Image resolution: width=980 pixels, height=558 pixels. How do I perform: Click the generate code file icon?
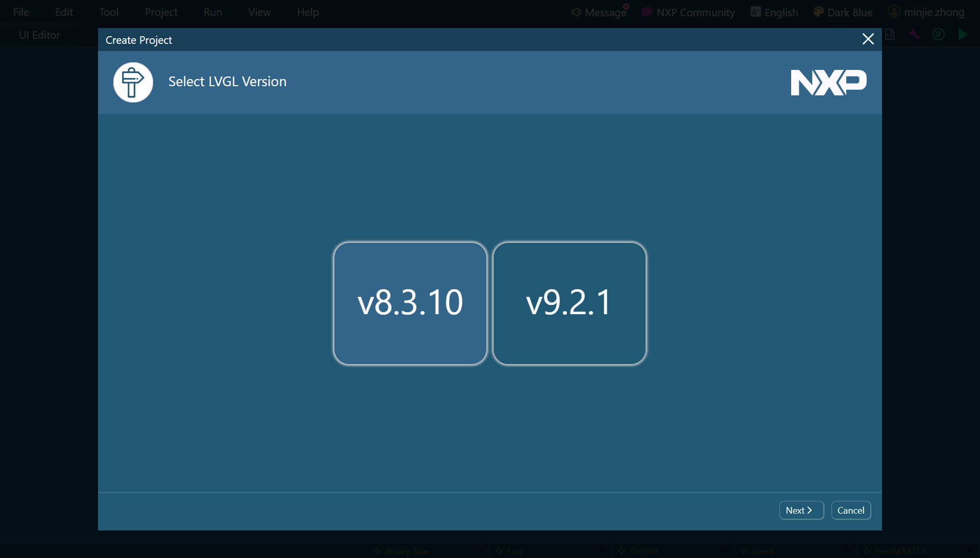(890, 35)
